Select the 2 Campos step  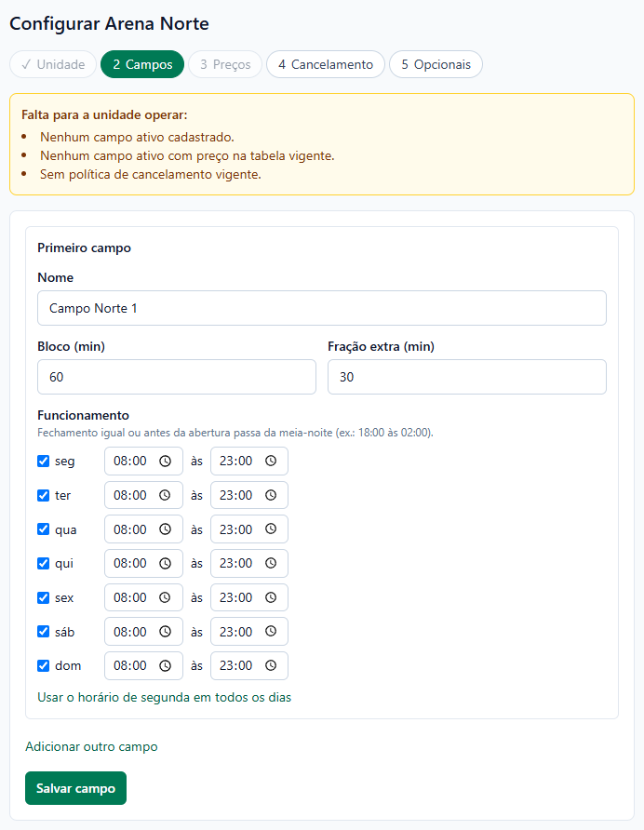pos(142,64)
